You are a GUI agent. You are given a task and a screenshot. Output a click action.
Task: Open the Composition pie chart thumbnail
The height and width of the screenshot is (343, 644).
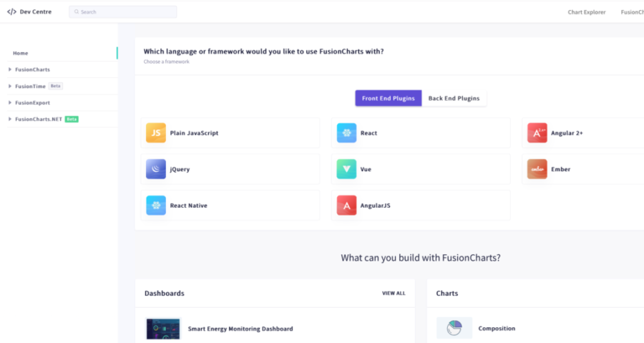coord(454,328)
